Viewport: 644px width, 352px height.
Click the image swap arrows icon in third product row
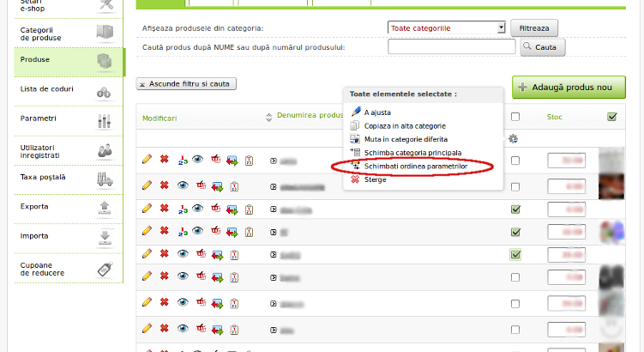[232, 209]
